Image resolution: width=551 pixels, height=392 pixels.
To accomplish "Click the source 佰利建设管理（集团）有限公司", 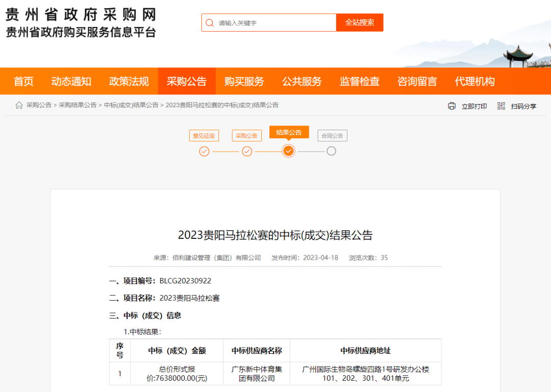I will pos(217,258).
